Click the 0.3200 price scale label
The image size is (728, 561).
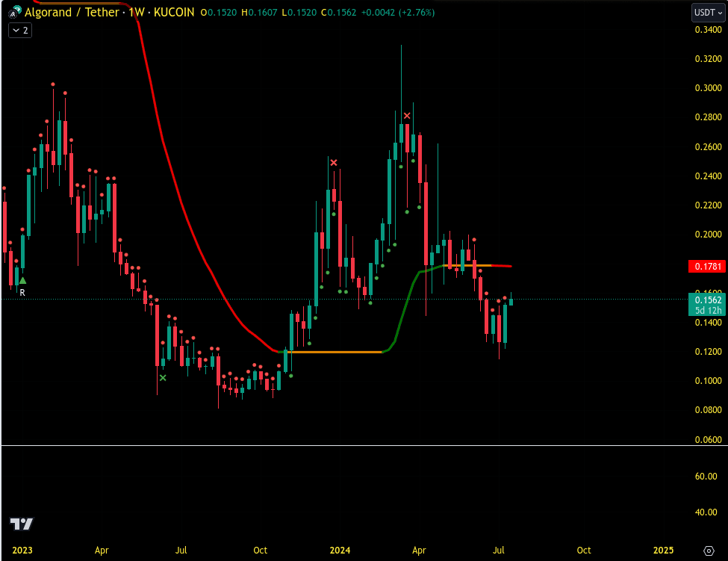click(x=708, y=59)
